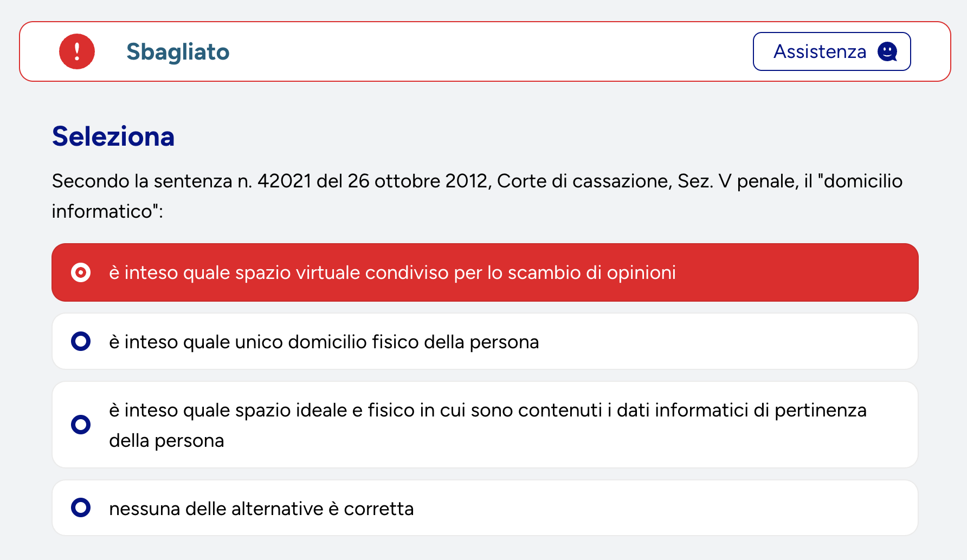Click the "Sbagliato" result label
The image size is (967, 560).
click(x=178, y=52)
